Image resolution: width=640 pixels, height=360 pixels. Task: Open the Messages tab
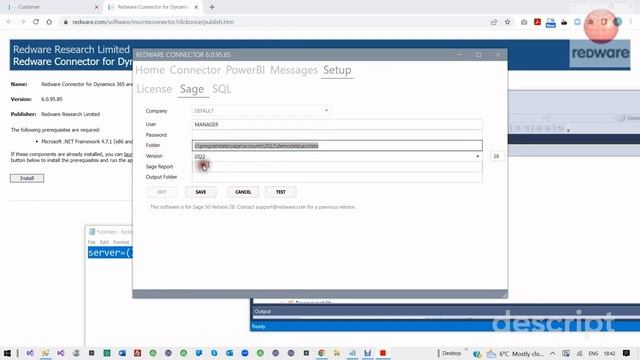pos(294,70)
